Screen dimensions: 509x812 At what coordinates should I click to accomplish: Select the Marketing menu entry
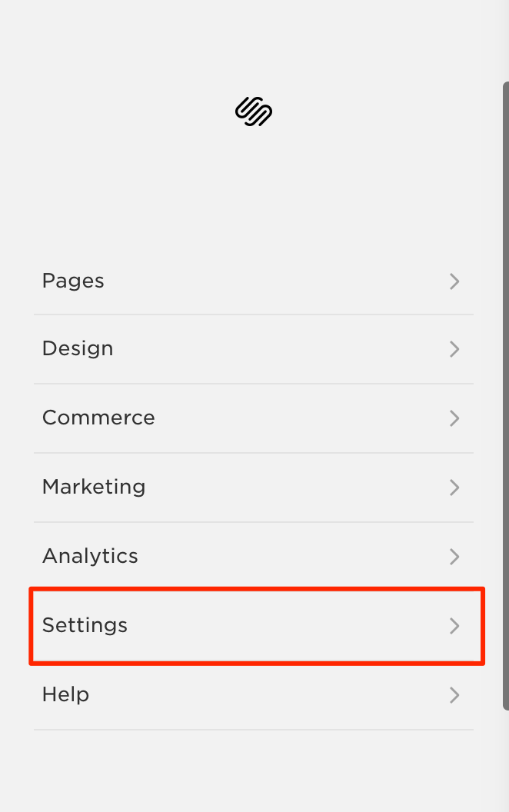(x=254, y=488)
